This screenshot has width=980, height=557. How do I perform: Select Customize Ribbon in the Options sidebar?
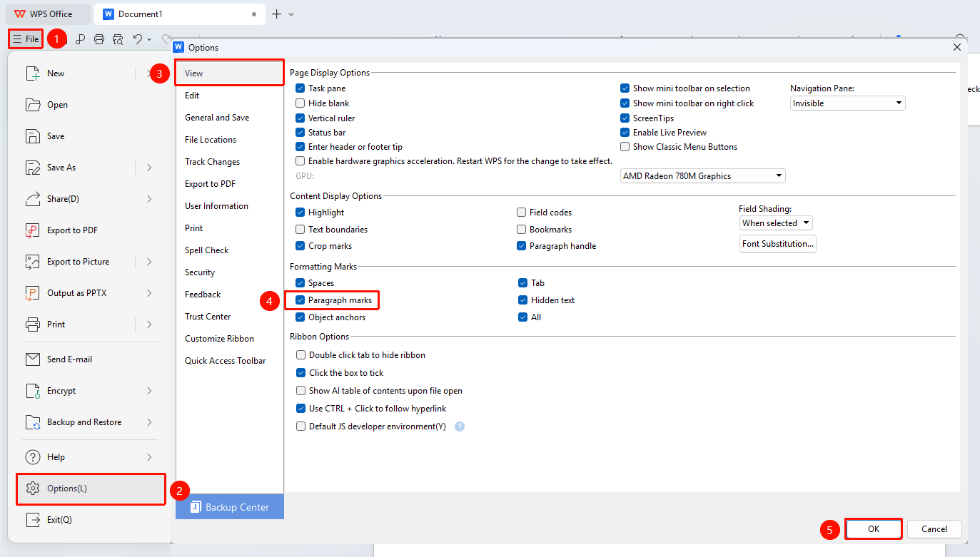[x=230, y=339]
